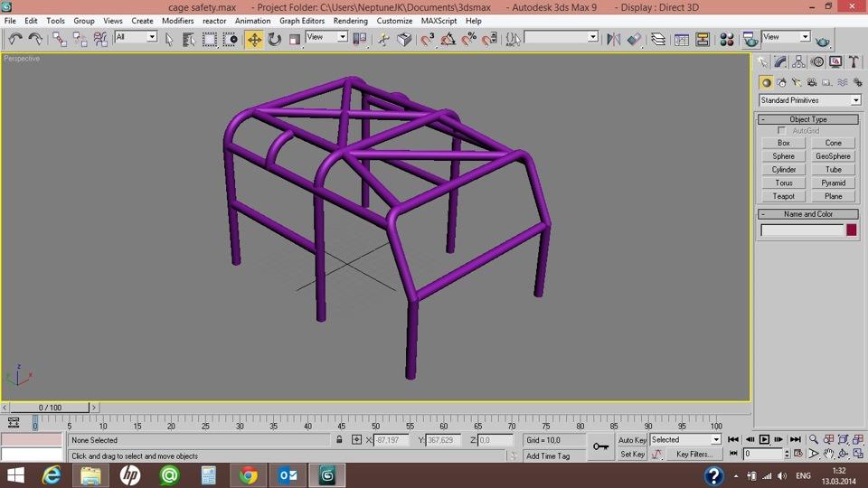Click the object color swatch
This screenshot has width=868, height=488.
tap(851, 230)
